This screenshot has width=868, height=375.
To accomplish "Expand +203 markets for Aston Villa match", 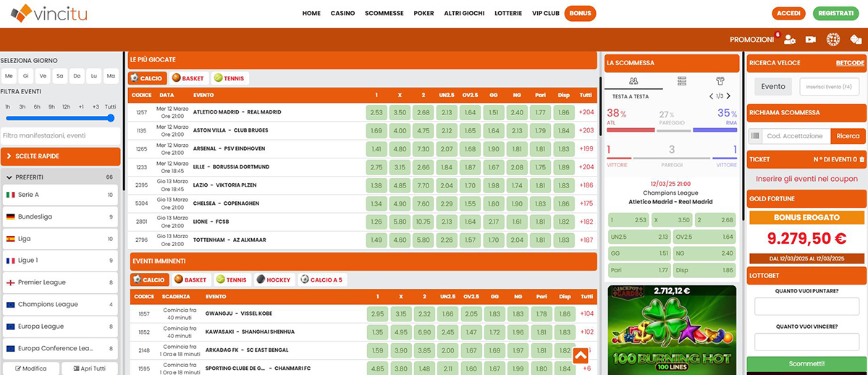I will tap(586, 131).
